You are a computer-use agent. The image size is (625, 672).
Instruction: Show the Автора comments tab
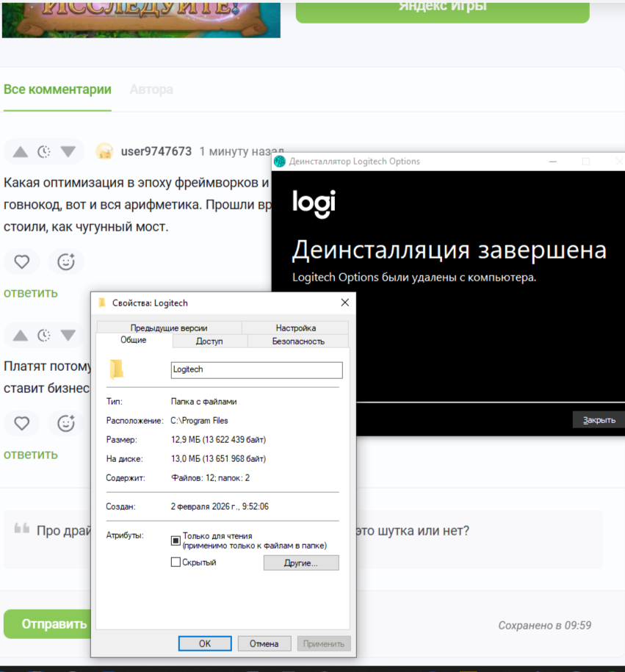151,90
